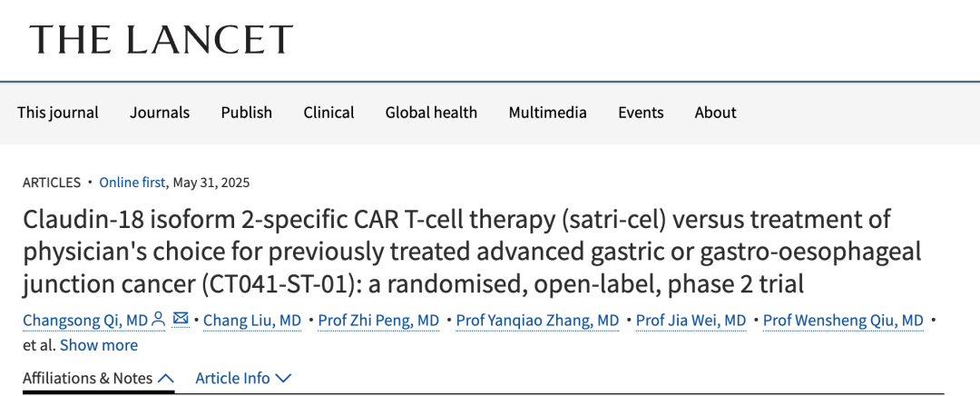This screenshot has height=396, width=980.
Task: Open author Chang Liu, MD
Action: pos(252,320)
